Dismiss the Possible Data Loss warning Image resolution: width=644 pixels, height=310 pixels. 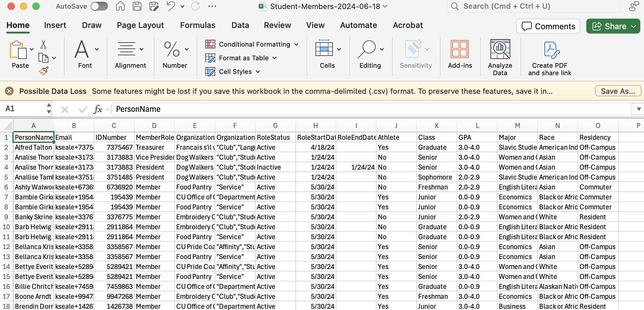pos(9,91)
